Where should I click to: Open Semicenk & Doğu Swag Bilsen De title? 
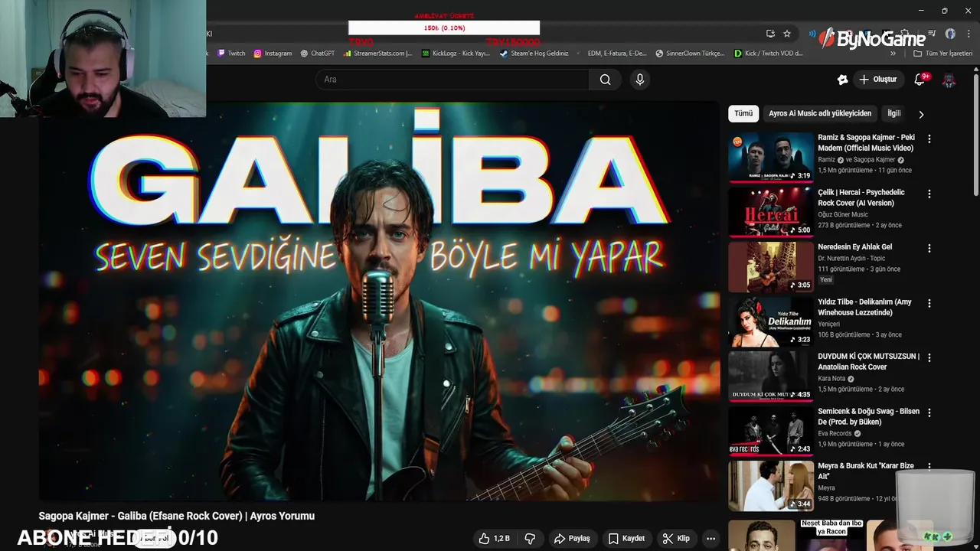click(868, 416)
